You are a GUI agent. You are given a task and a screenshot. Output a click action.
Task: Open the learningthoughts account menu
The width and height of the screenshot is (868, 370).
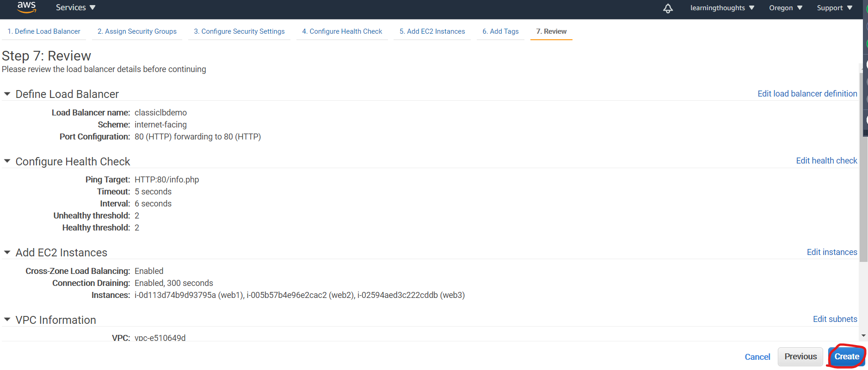click(722, 8)
